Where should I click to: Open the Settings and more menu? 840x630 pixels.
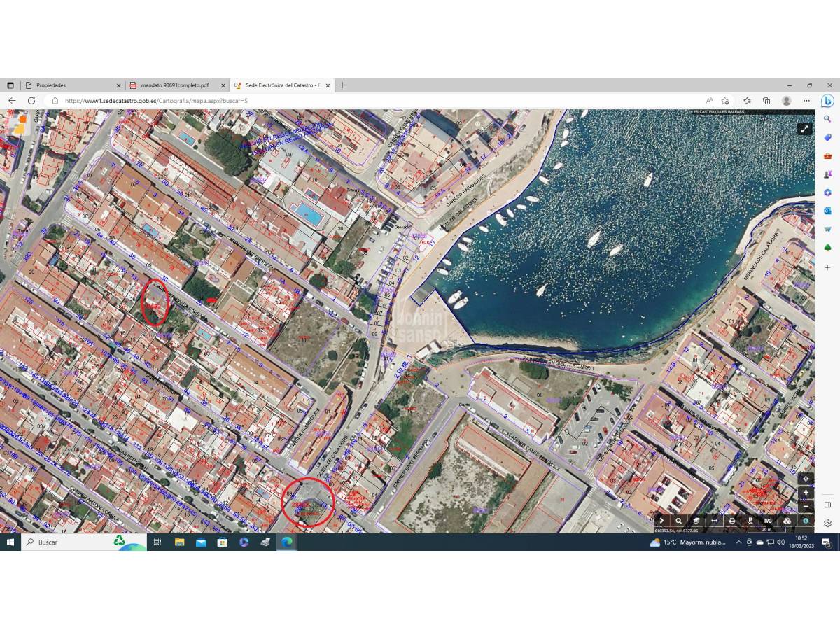[x=806, y=101]
